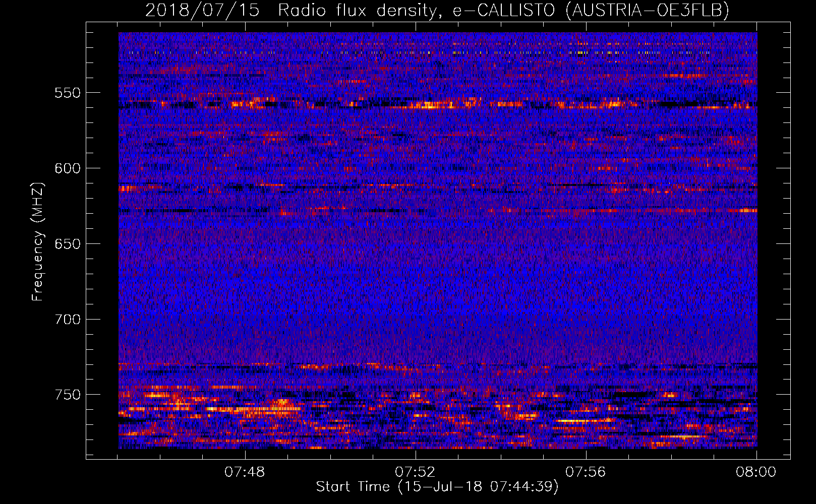Select the 600 frequency axis label

(68, 168)
